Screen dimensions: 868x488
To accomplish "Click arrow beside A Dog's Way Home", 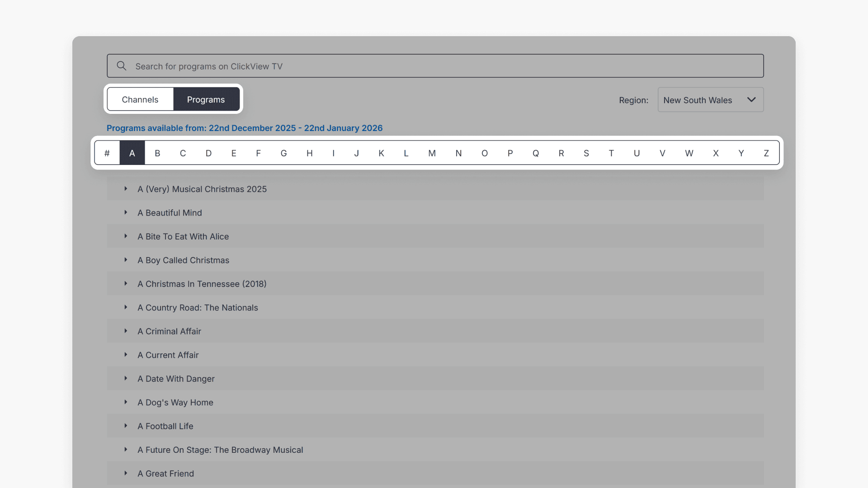I will (126, 402).
